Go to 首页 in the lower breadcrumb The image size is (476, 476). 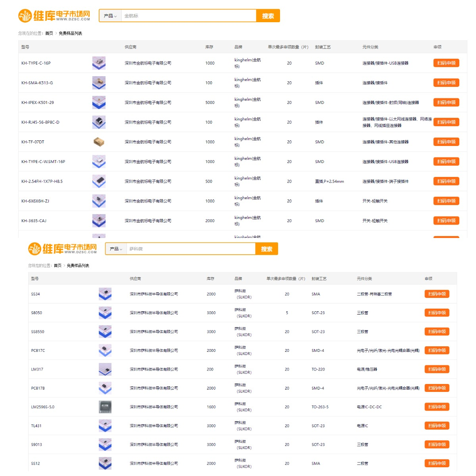[58, 265]
